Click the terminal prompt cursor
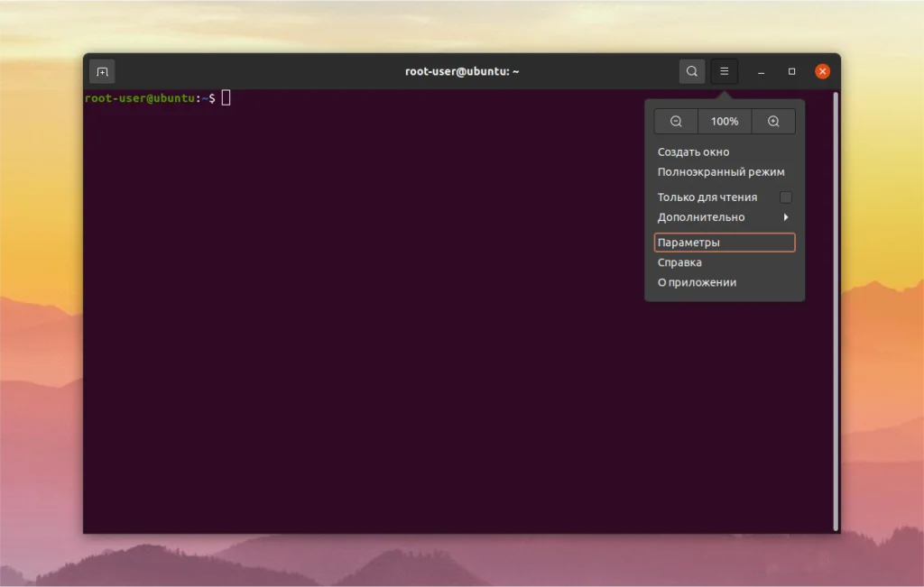This screenshot has height=587, width=924. pyautogui.click(x=226, y=97)
